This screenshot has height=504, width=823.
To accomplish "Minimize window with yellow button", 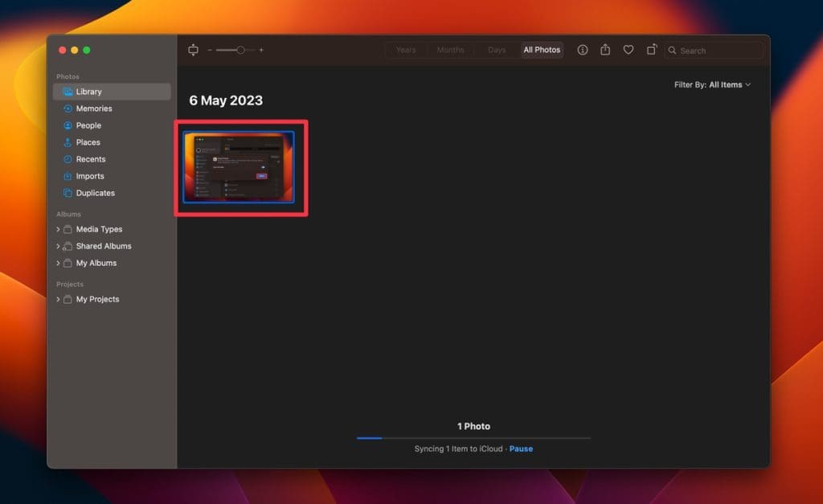I will tap(75, 50).
